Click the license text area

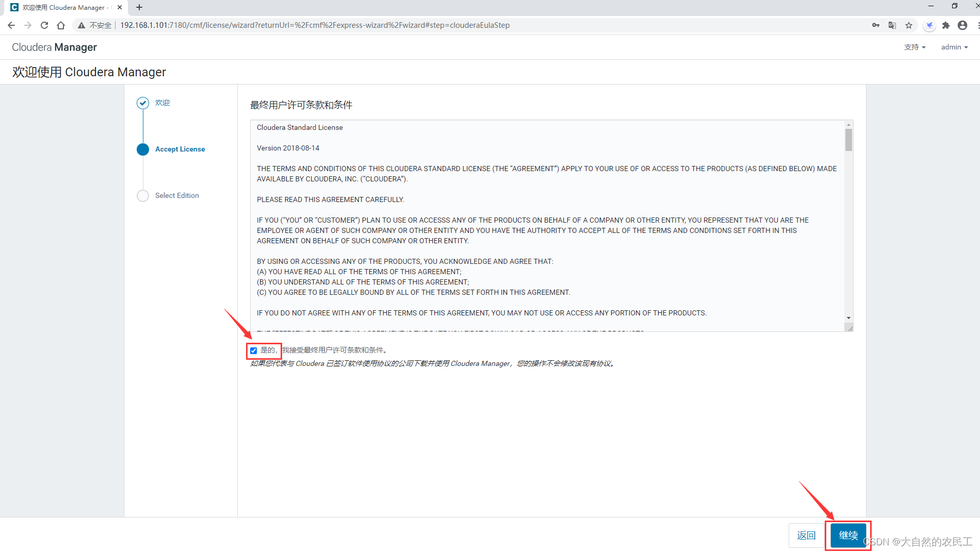pyautogui.click(x=547, y=226)
